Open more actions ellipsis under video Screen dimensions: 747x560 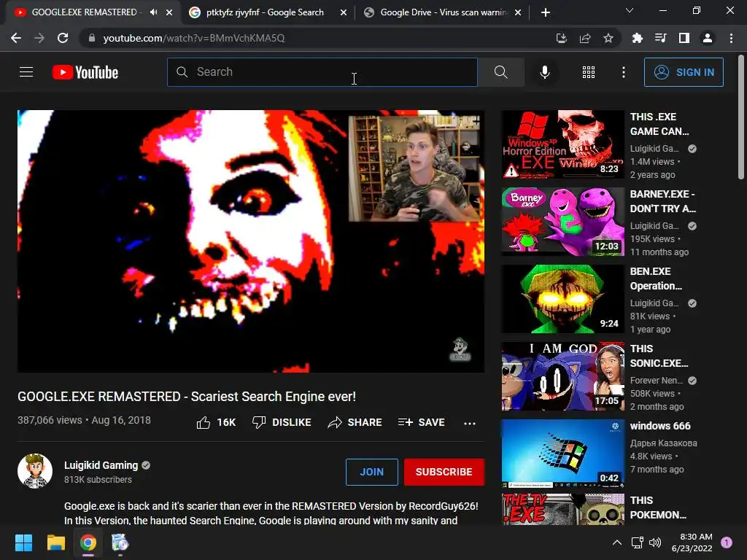click(x=470, y=423)
